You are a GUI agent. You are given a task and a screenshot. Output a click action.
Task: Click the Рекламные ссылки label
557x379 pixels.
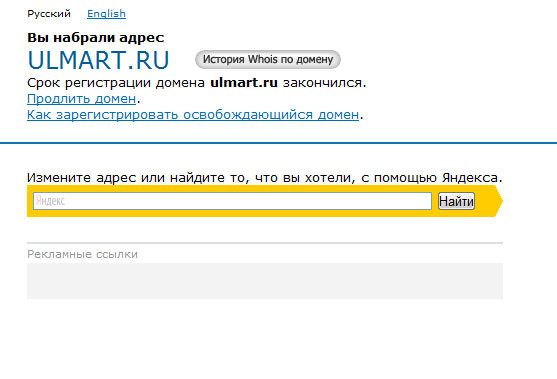click(82, 254)
